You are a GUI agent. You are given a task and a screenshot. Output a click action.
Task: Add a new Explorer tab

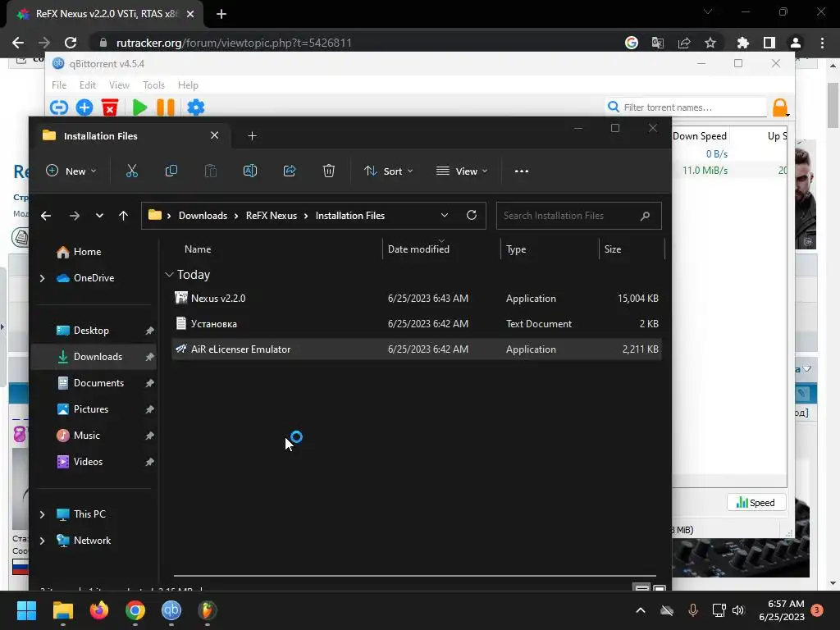pos(253,136)
